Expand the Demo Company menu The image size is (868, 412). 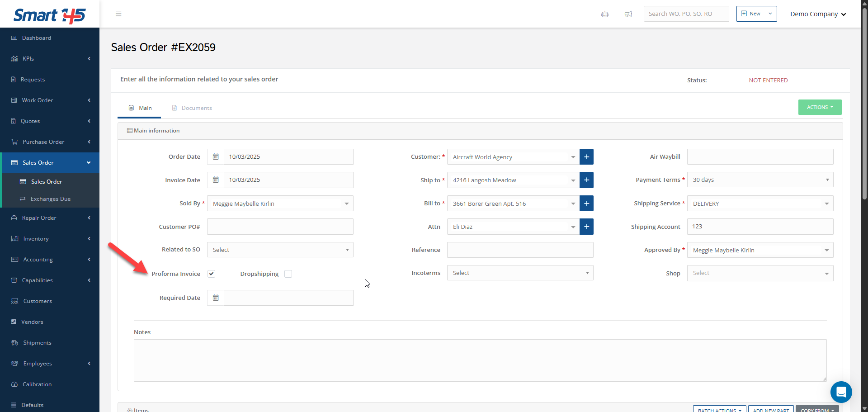click(x=818, y=14)
